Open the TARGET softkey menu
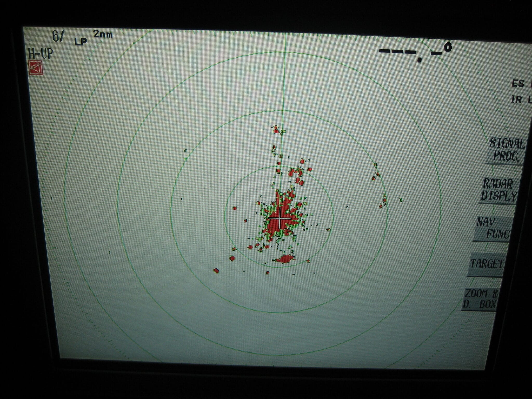 point(485,265)
